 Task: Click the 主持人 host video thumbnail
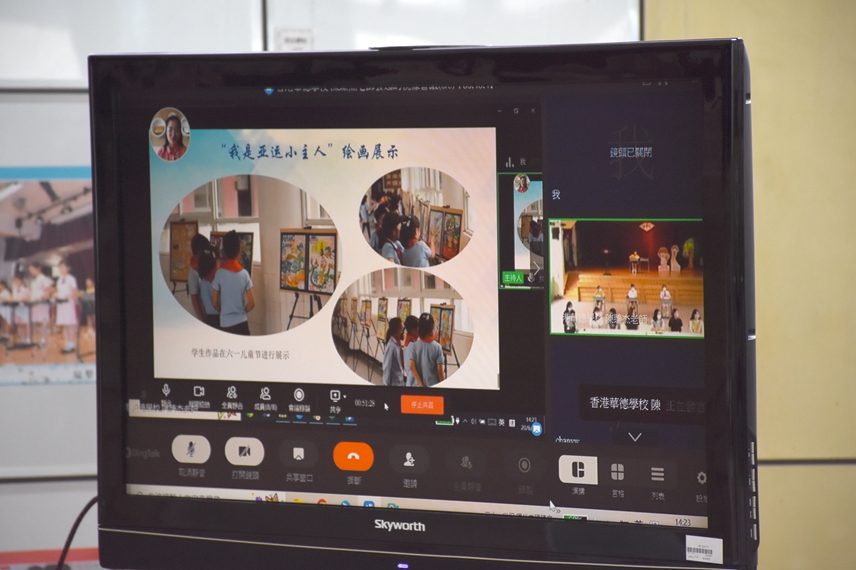(521, 230)
